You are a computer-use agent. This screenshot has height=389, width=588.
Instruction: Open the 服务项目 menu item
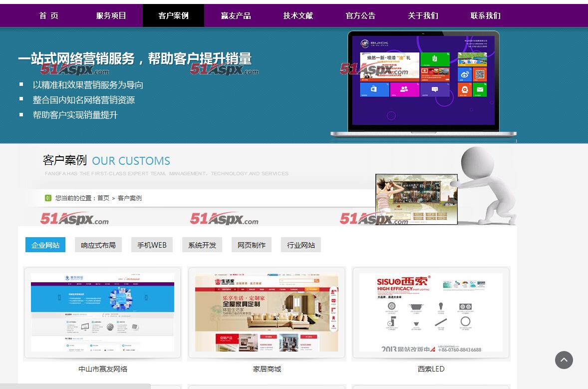(x=111, y=16)
